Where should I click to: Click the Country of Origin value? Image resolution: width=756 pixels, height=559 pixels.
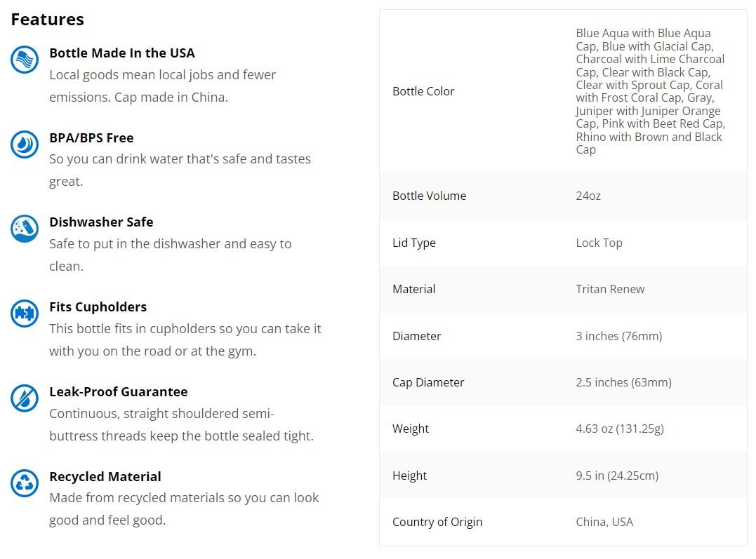[604, 523]
